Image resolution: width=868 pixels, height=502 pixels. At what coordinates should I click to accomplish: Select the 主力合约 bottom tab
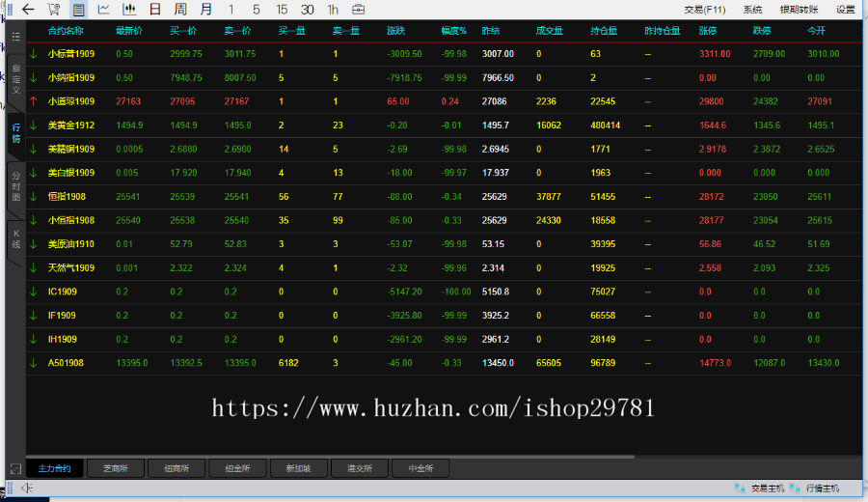(55, 468)
